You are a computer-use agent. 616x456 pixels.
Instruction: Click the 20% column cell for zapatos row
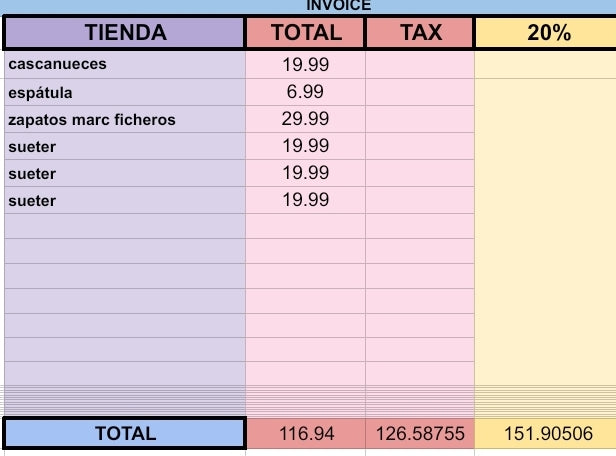547,119
